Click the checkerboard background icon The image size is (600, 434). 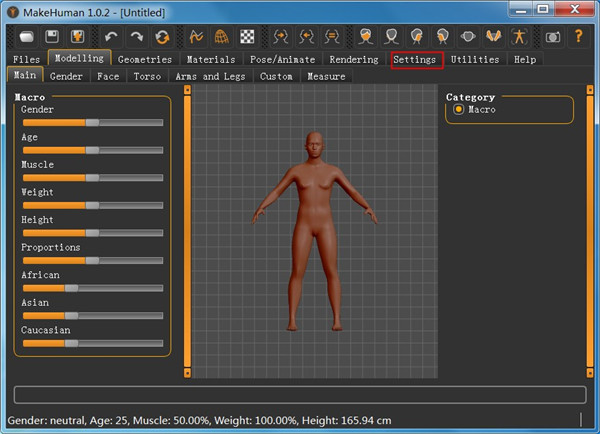246,36
